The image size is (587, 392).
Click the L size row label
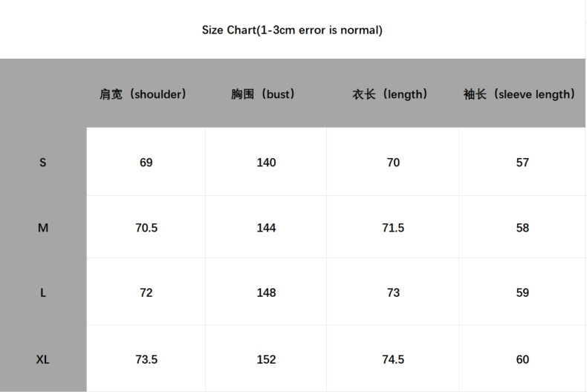tap(43, 293)
